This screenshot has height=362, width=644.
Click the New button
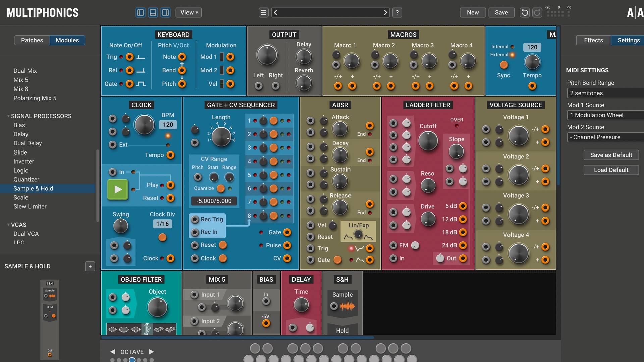[473, 13]
